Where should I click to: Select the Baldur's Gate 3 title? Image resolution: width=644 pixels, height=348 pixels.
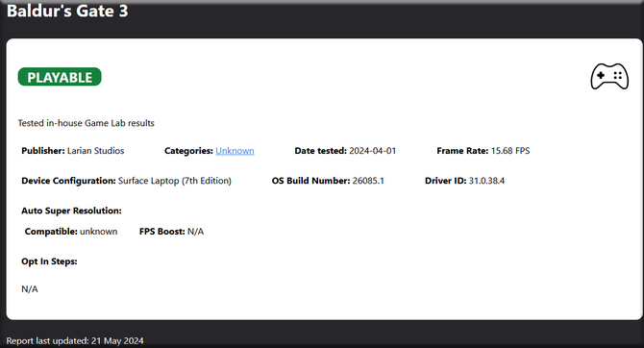pyautogui.click(x=67, y=12)
